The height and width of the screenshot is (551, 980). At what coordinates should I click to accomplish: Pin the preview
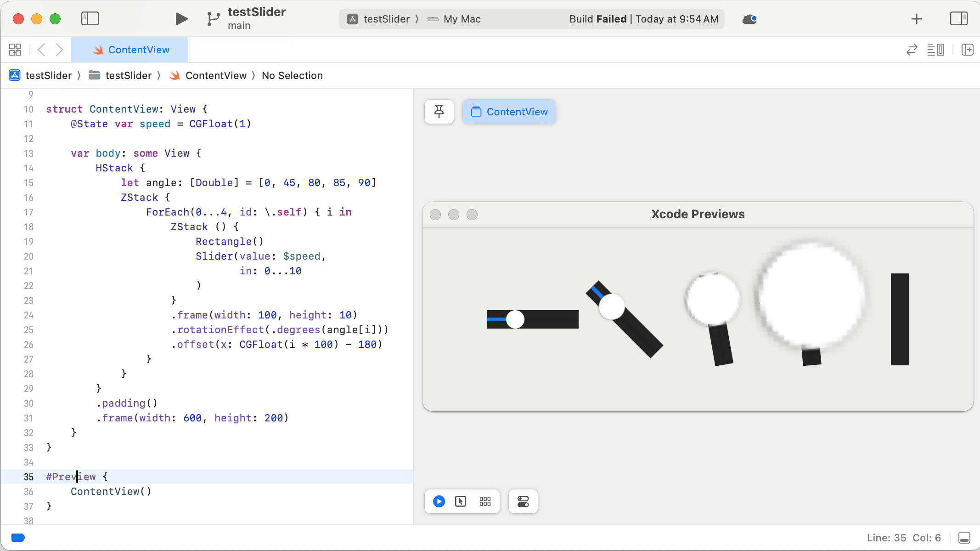pyautogui.click(x=439, y=112)
